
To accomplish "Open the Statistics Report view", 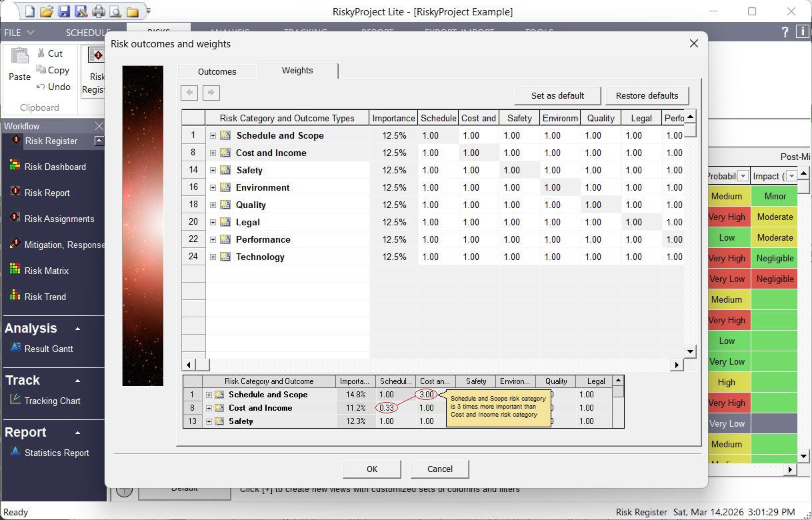I will point(56,453).
